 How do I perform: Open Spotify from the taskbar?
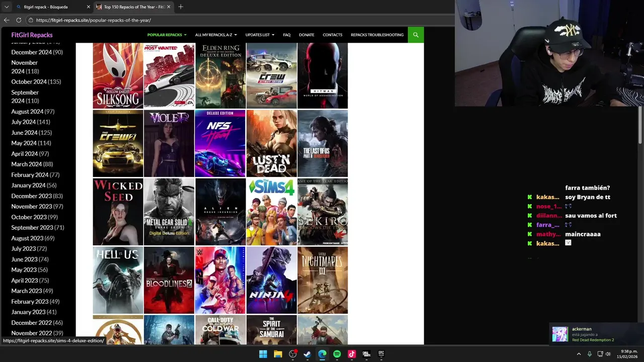coord(337,354)
